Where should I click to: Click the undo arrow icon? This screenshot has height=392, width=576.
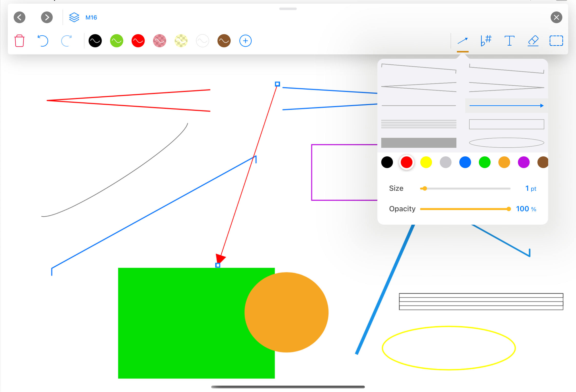43,41
